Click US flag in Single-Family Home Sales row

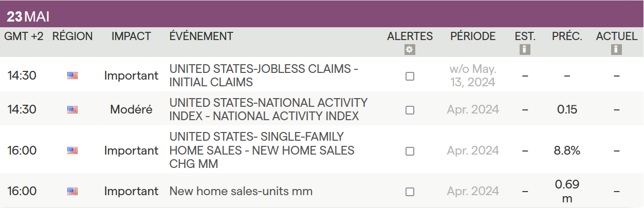coord(72,150)
